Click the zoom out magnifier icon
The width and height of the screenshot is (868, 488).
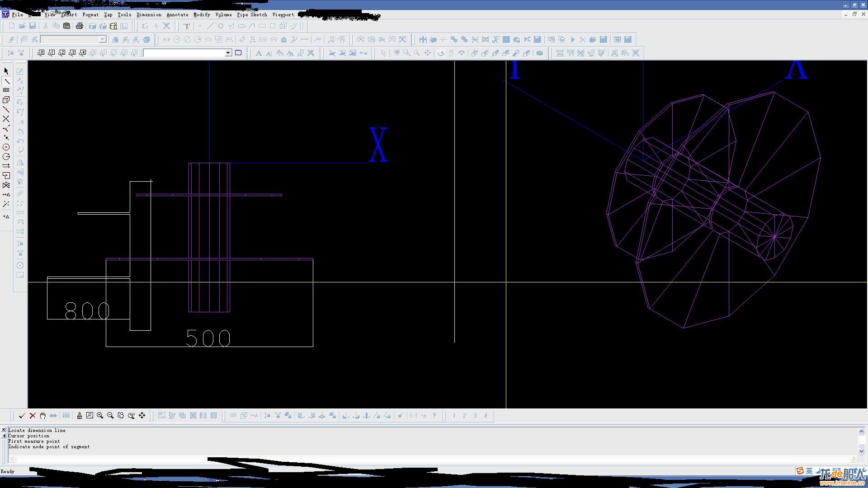[110, 416]
